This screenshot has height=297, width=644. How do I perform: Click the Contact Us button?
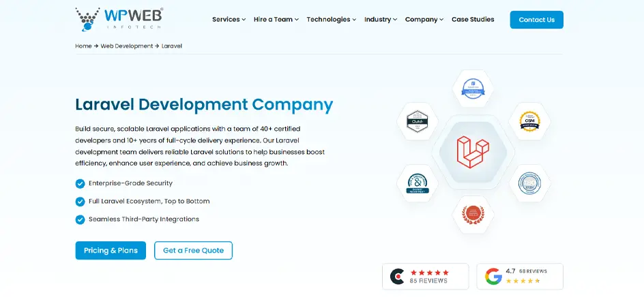click(x=536, y=20)
